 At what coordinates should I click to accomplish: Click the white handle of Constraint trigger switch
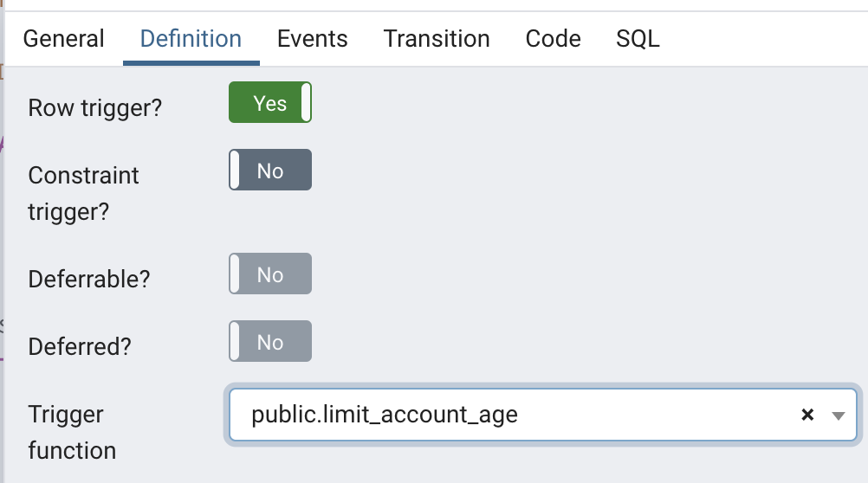click(x=235, y=171)
